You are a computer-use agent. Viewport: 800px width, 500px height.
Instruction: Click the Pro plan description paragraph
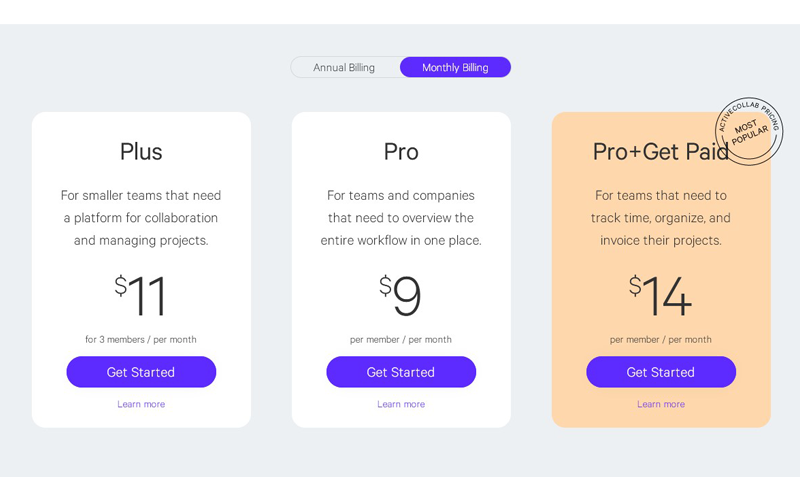pos(401,218)
